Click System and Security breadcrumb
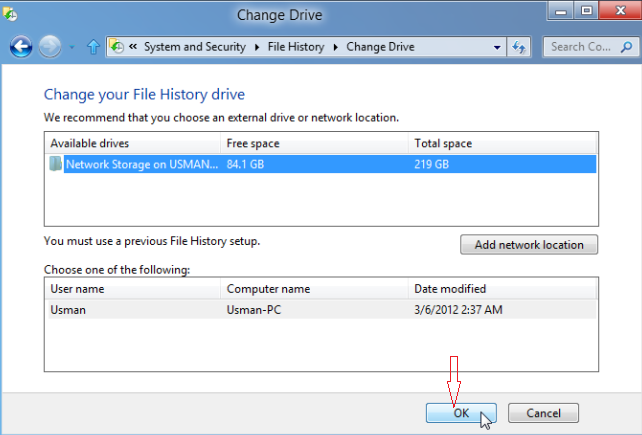The image size is (642, 435). point(194,47)
